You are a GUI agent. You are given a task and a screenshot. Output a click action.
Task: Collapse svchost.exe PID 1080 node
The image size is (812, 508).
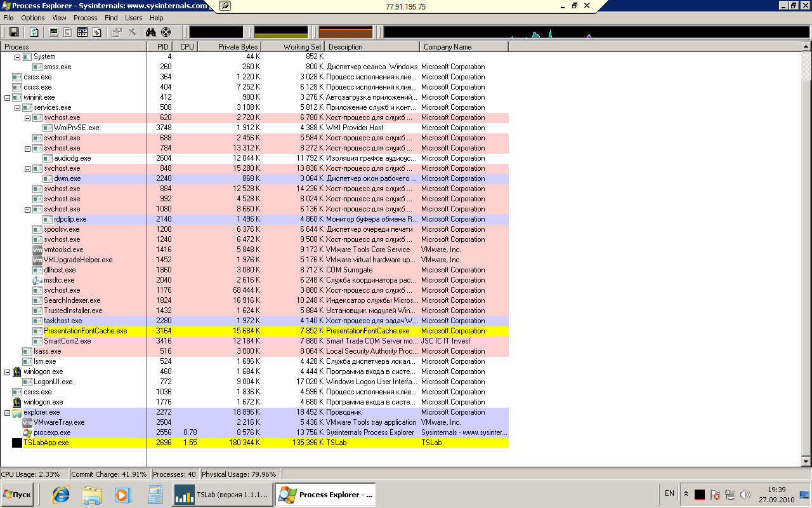tap(27, 209)
